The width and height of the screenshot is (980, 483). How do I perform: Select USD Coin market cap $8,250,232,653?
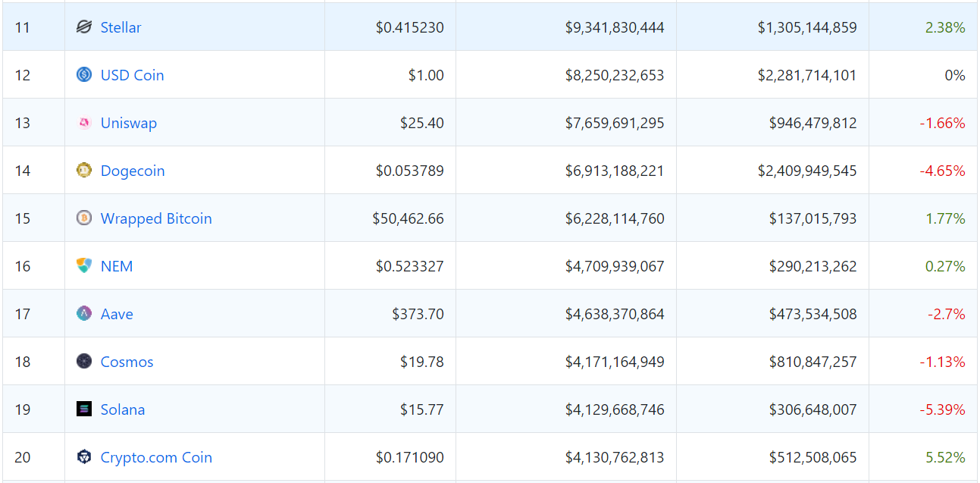coord(615,75)
